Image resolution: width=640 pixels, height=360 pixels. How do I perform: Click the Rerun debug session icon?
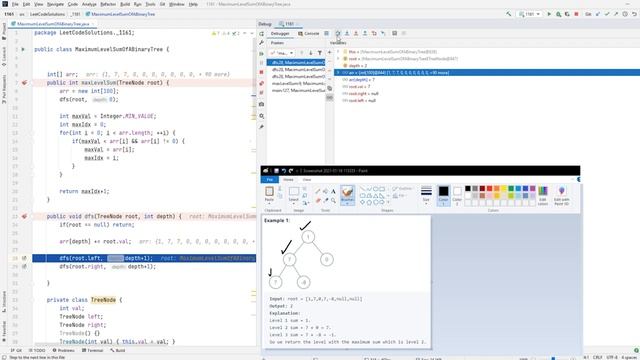pos(262,34)
